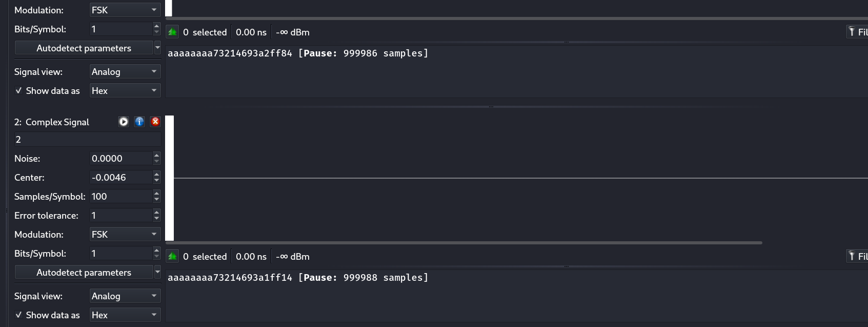Open the lower FSK Modulation dropdown

click(x=125, y=234)
